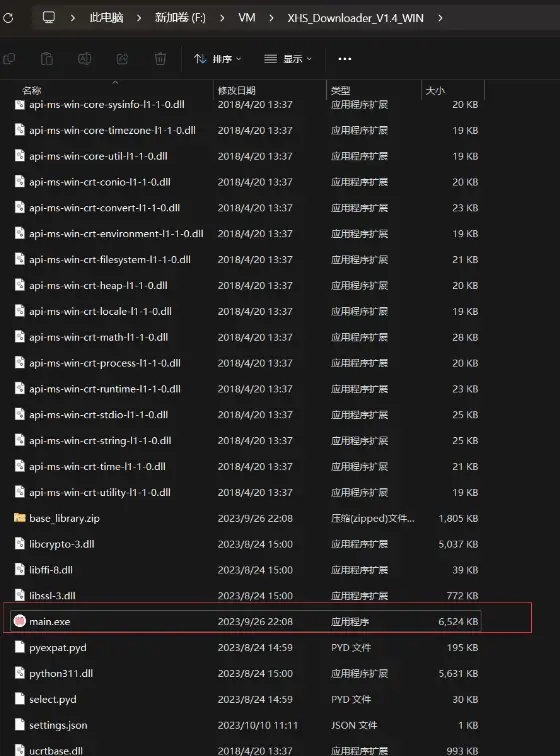The width and height of the screenshot is (560, 756).
Task: Click icon of api-ms-win-crt-heap-l1-1-0.dll
Action: (19, 285)
